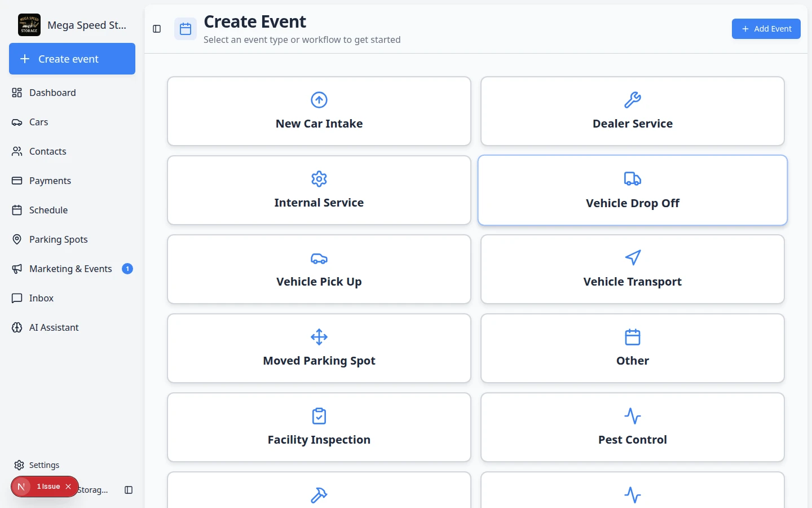Toggle sidebar with header panel icon
The image size is (812, 508).
coord(157,29)
